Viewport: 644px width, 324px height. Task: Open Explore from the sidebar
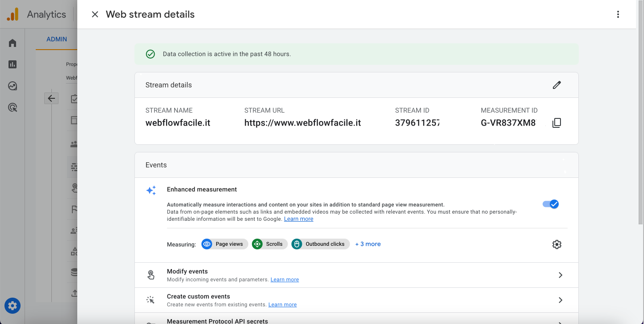(x=13, y=86)
